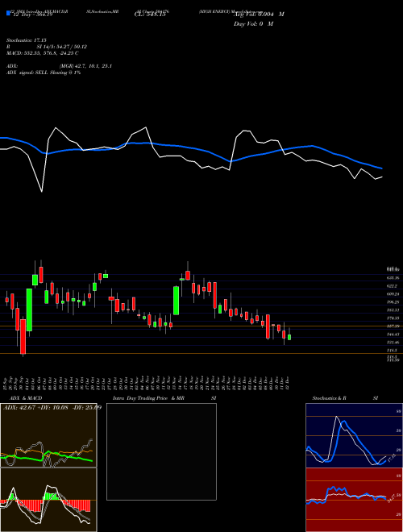
Task: Click the 'Avg Vol: 0.004 M' label
Action: 259,15
